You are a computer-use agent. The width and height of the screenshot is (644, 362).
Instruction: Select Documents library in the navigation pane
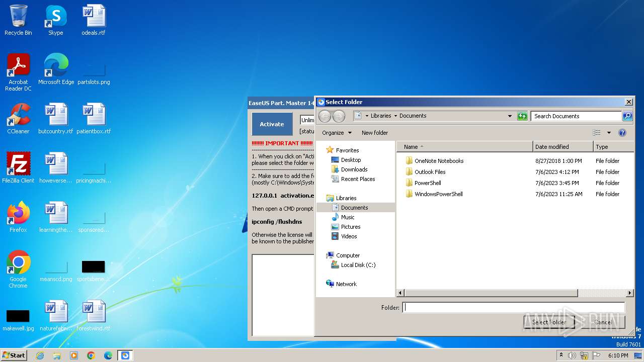[354, 208]
